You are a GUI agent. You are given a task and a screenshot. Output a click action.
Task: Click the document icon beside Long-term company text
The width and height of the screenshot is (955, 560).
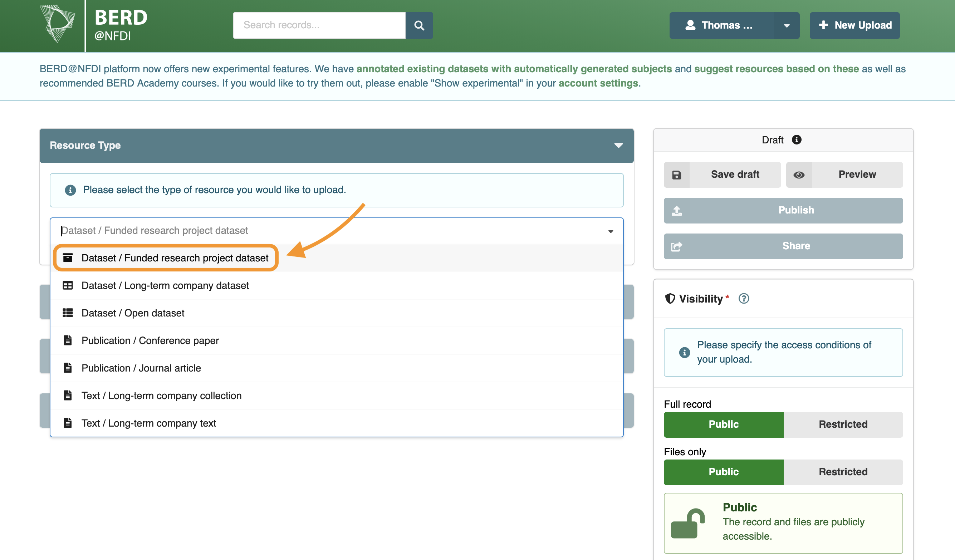[68, 423]
